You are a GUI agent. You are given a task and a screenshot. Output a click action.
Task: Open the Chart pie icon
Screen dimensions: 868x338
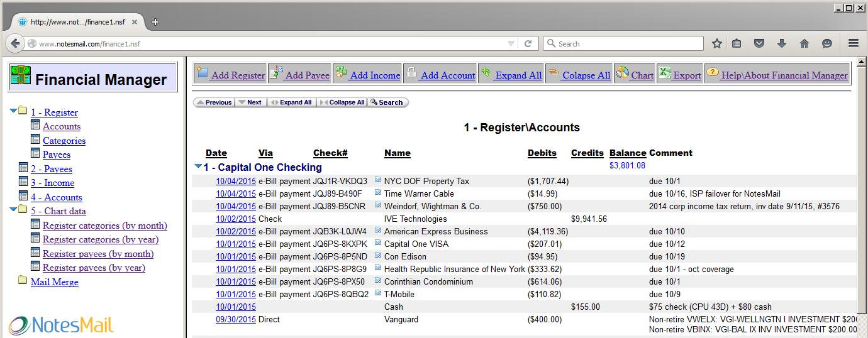click(622, 74)
